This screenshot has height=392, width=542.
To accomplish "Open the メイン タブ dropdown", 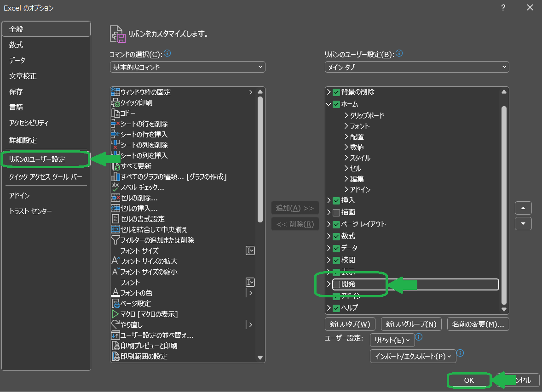I will [417, 67].
